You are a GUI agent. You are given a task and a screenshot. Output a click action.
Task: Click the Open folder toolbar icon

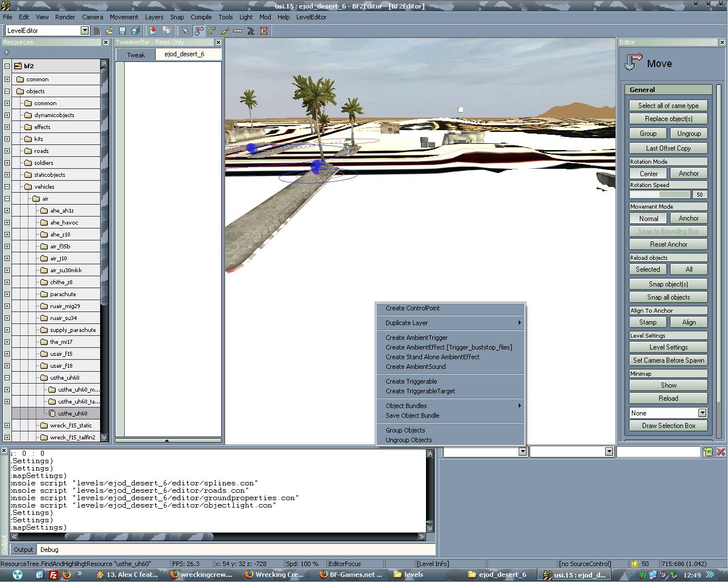[x=109, y=31]
